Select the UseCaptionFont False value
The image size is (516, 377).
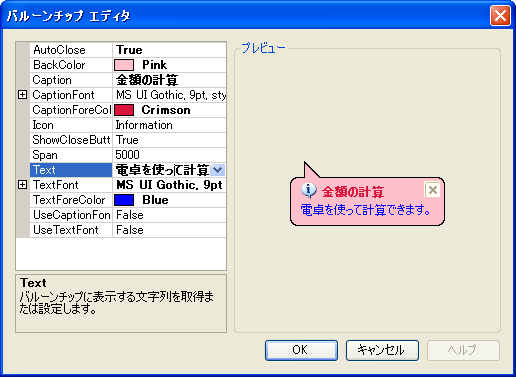tap(169, 215)
